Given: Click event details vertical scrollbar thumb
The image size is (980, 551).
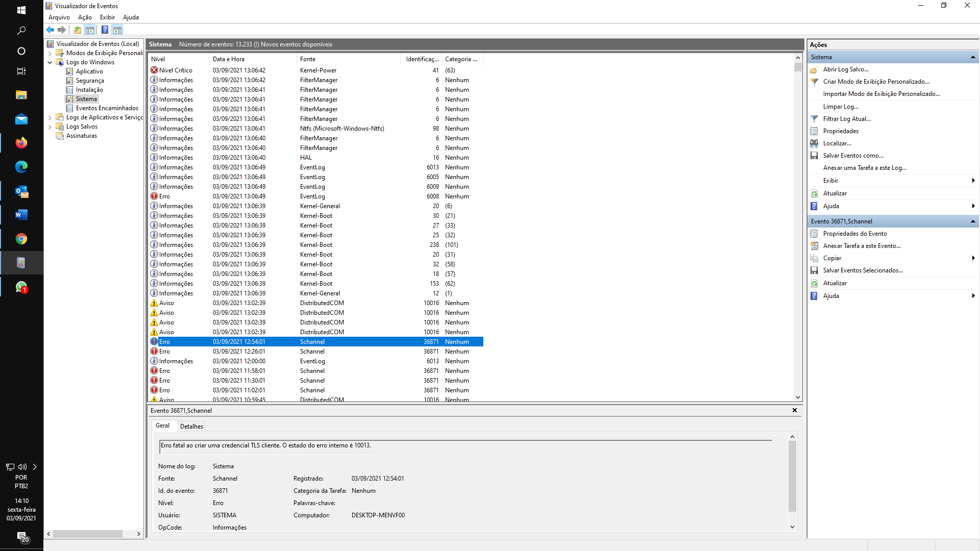Looking at the screenshot, I should [x=792, y=476].
